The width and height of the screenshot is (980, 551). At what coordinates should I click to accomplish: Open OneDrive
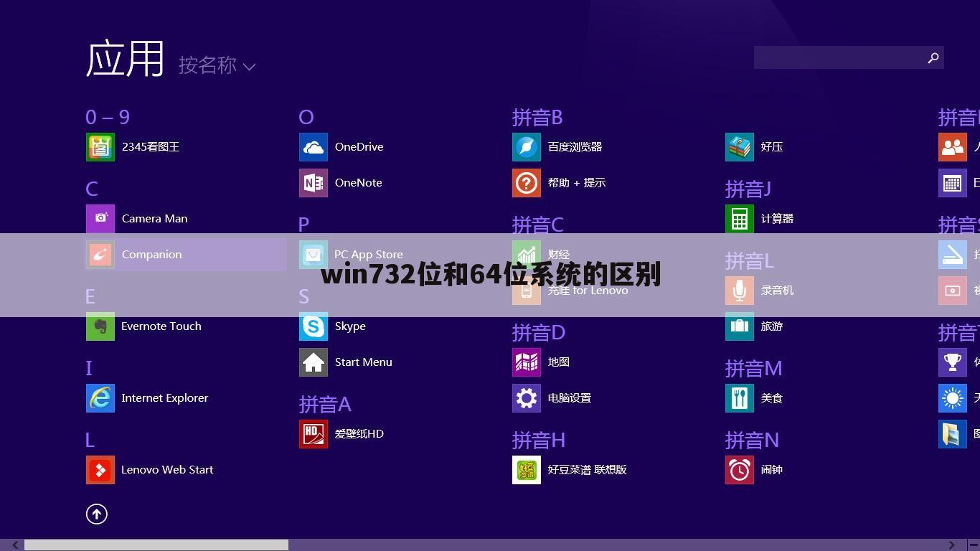tap(344, 146)
